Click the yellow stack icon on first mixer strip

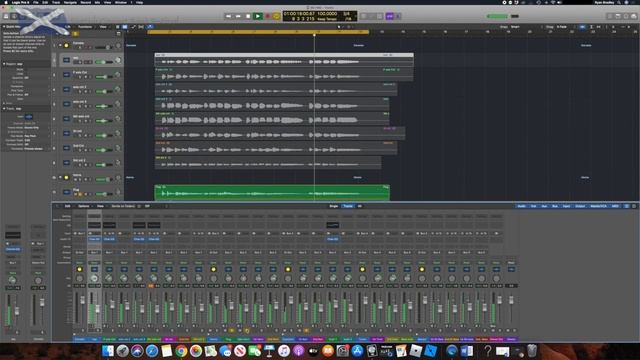tap(79, 269)
